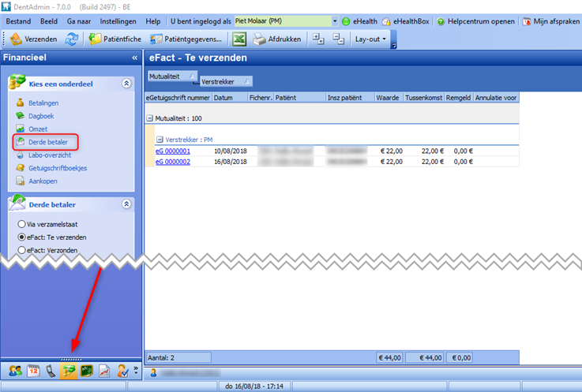Open the eHealthBox

point(406,21)
